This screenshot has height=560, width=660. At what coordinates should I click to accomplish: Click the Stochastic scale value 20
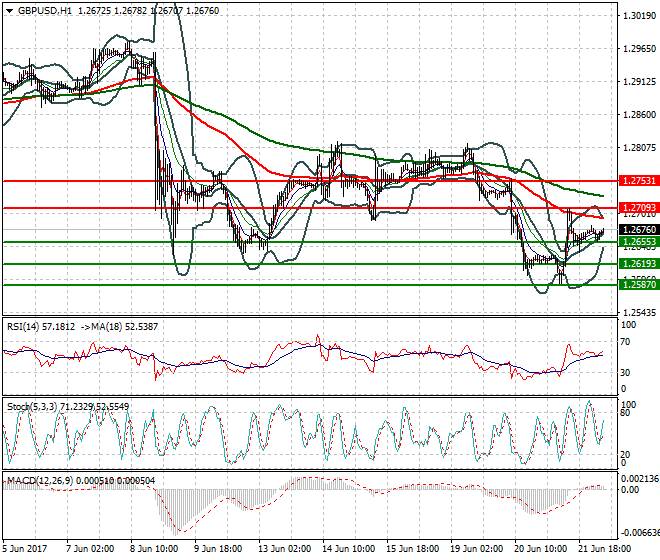click(625, 455)
